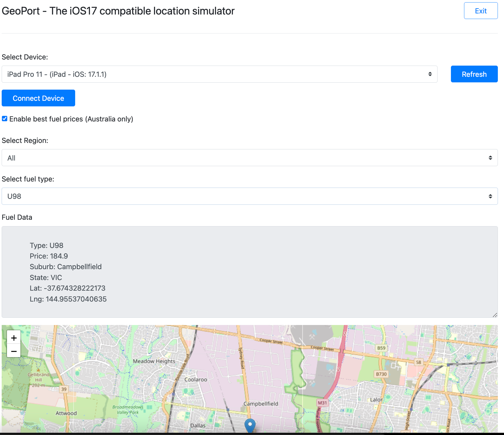Click the B730 route badge on map

point(381,374)
